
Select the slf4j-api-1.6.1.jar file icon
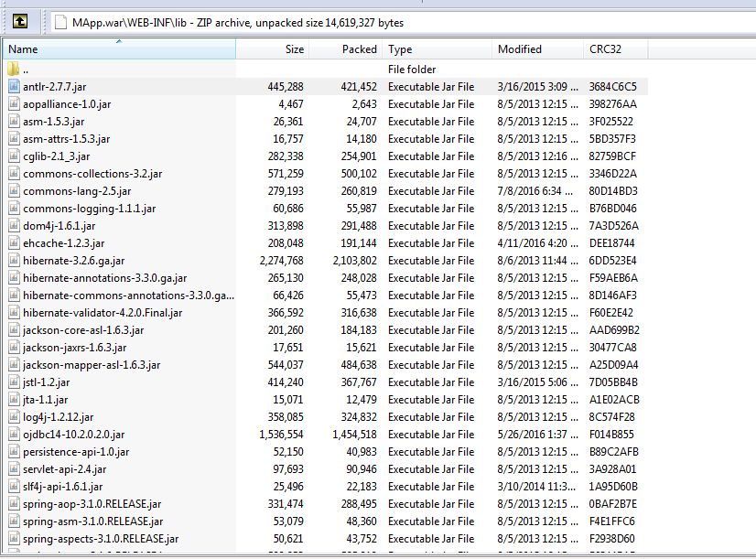(x=14, y=486)
